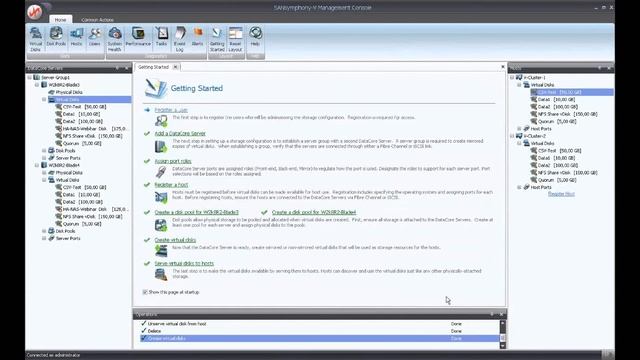640x360 pixels.
Task: Click Getting Started ribbon icon
Action: [217, 39]
